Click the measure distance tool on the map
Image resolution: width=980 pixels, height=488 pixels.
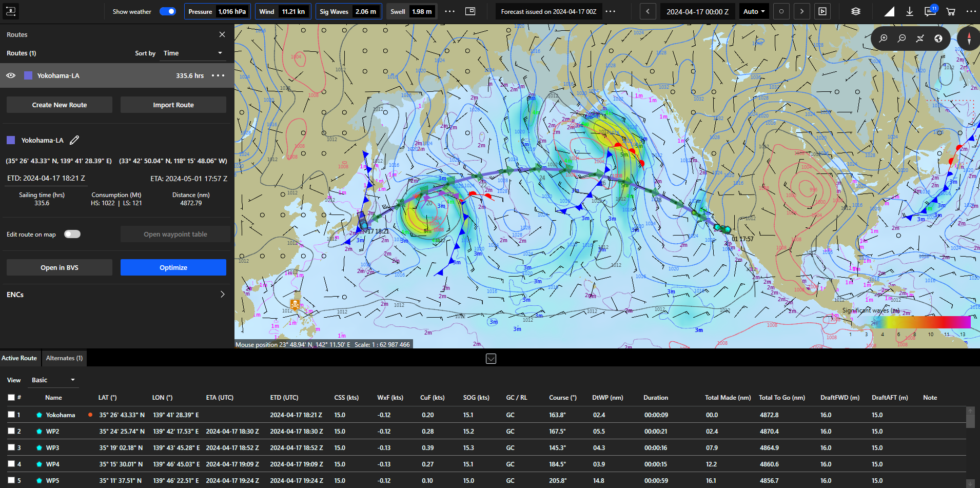(920, 38)
